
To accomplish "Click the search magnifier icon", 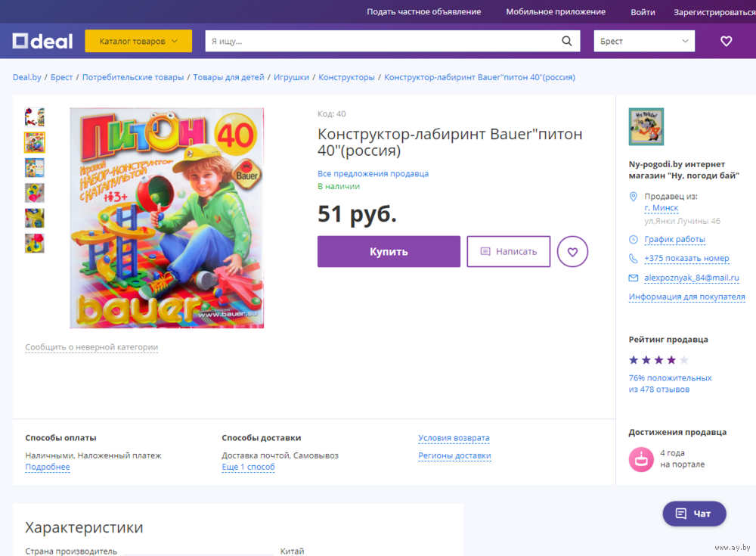I will (x=567, y=41).
